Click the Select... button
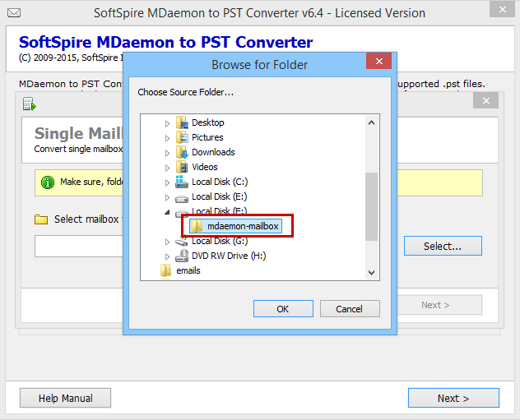The height and width of the screenshot is (420, 520). point(443,246)
